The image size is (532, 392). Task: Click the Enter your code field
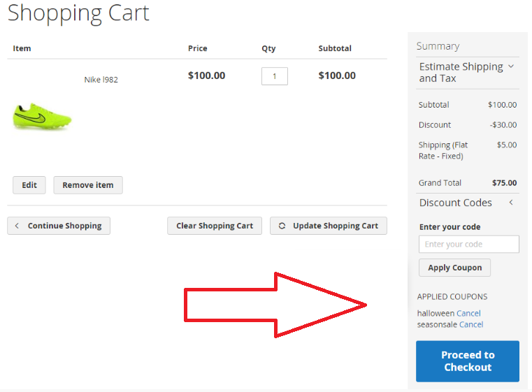coord(468,244)
